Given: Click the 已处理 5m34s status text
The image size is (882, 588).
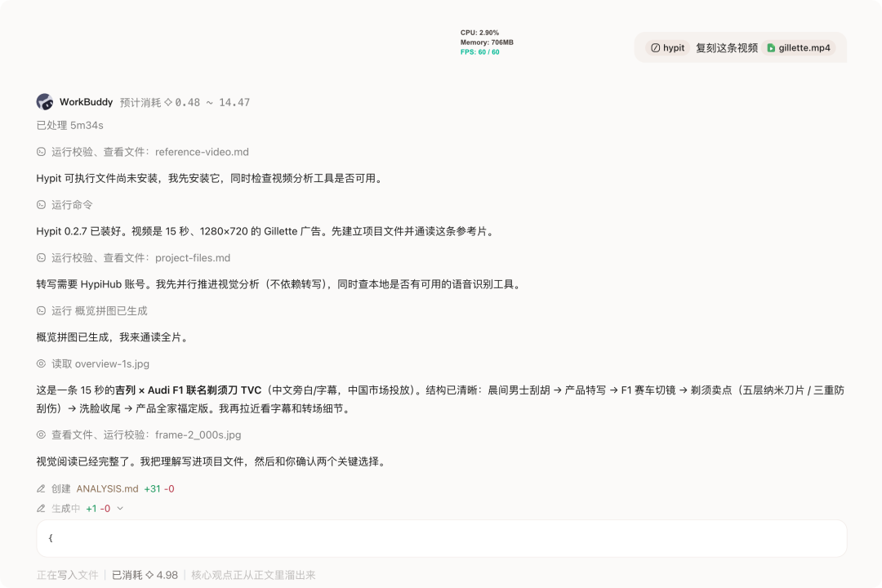Looking at the screenshot, I should tap(69, 125).
